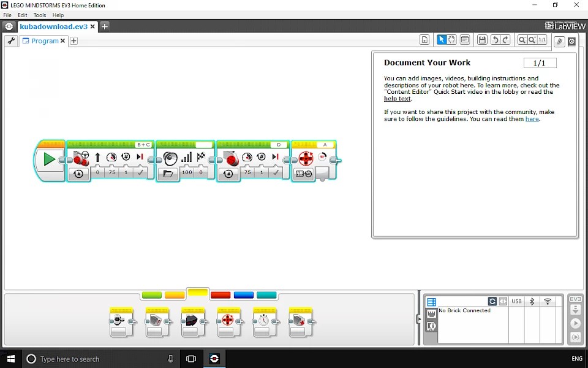Open project properties wrench icon
The image size is (588, 368).
tap(11, 40)
